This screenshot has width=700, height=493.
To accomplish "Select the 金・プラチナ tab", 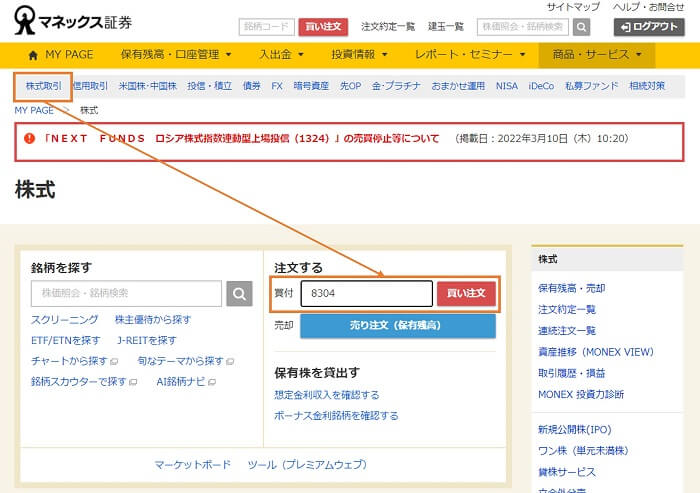I will [396, 86].
